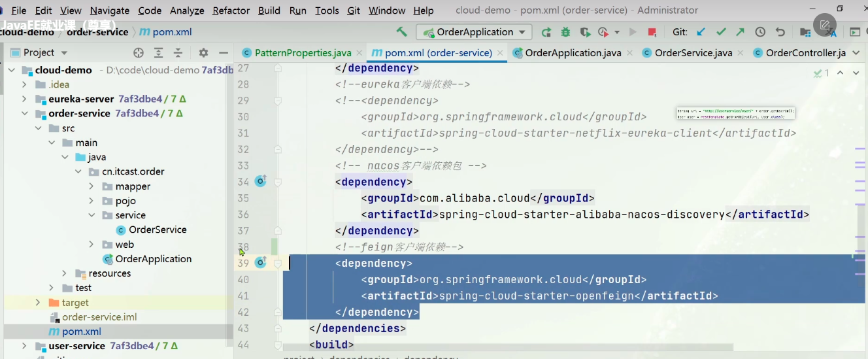868x359 pixels.
Task: Open the Tools menu
Action: [x=327, y=10]
